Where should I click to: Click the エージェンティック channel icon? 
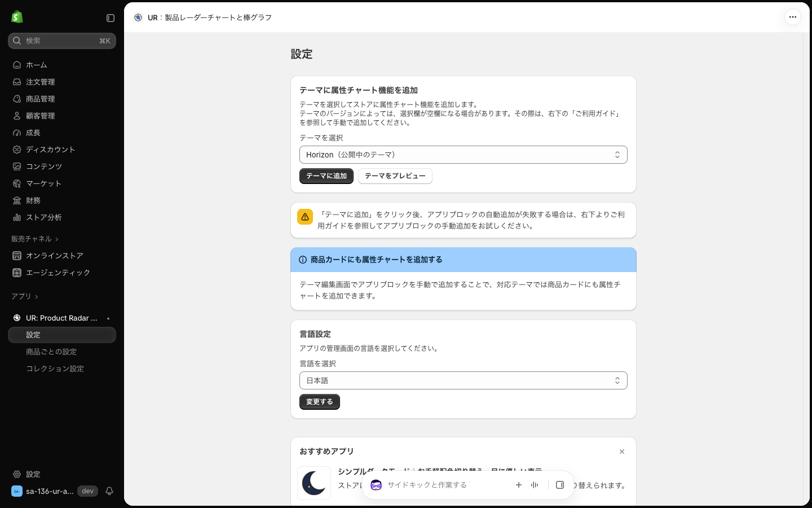coord(17,273)
